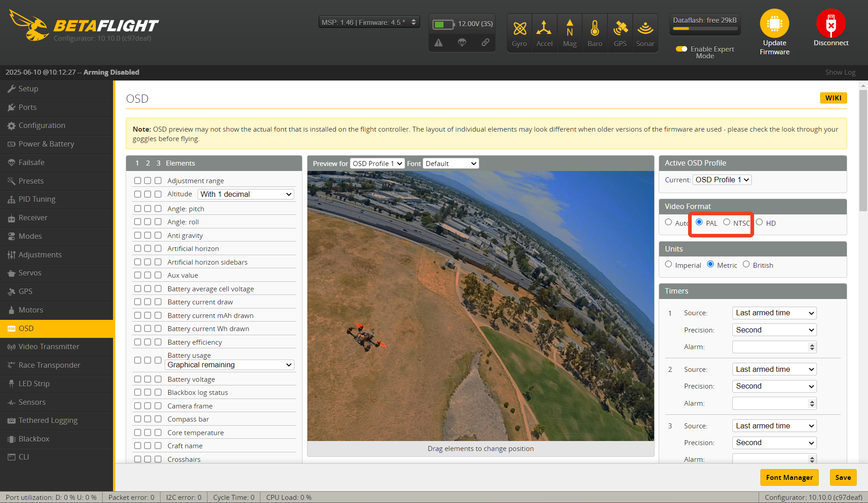Toggle Enable Expert Mode switch

pyautogui.click(x=681, y=49)
